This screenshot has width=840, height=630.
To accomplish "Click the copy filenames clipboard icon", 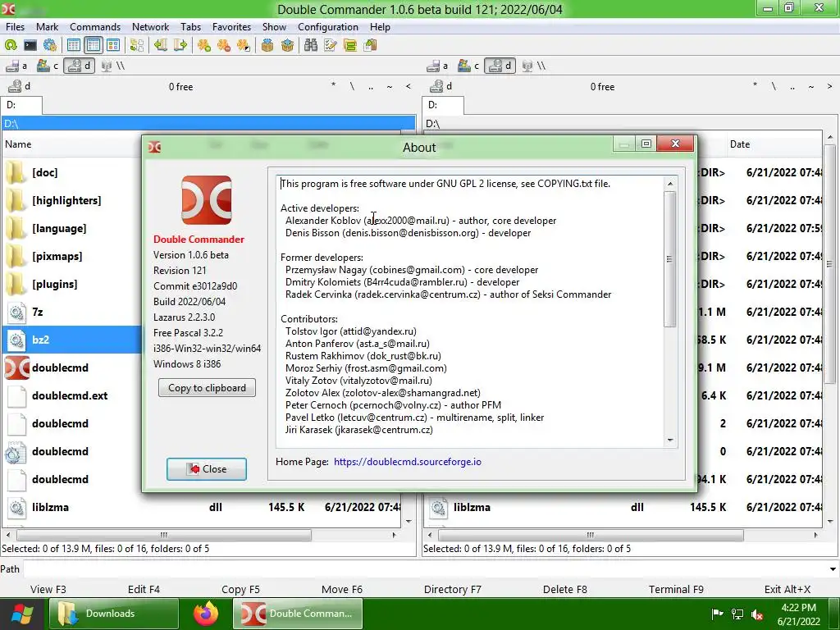I will point(370,46).
